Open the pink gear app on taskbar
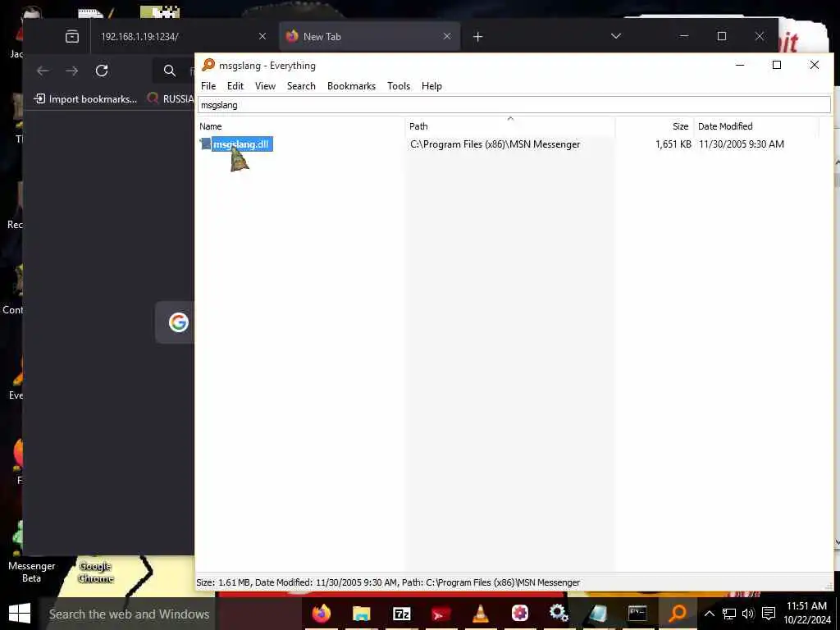 point(519,614)
